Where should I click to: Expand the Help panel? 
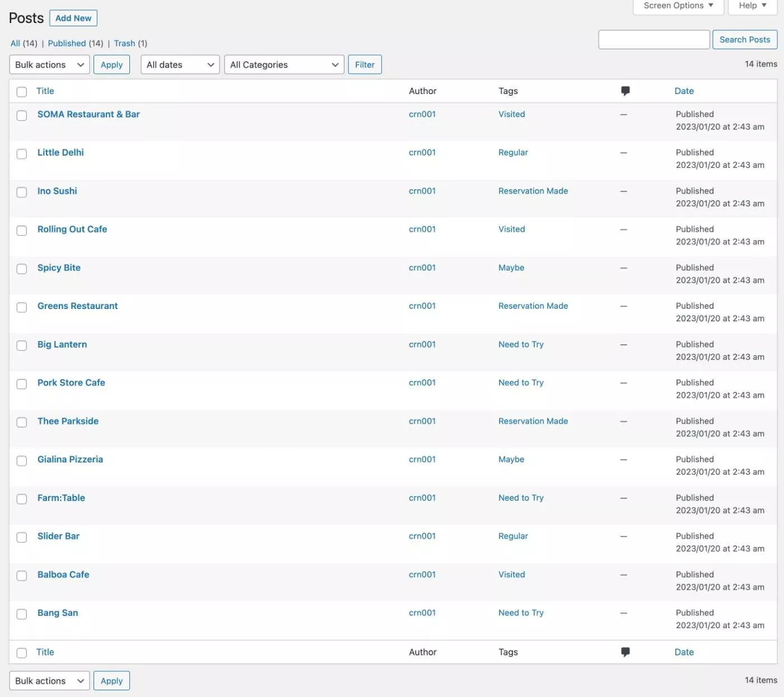point(753,6)
